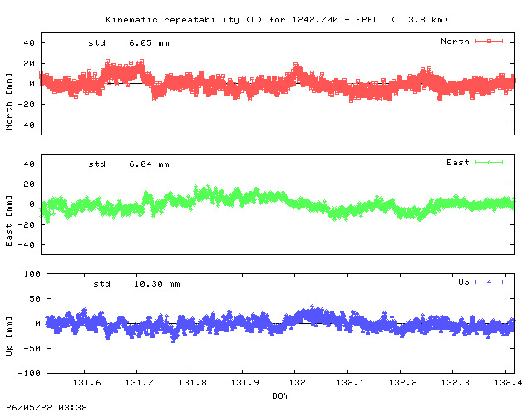Image resolution: width=532 pixels, height=412 pixels.
Task: Click the 'North [mm]' axis label
Action: click(x=9, y=101)
